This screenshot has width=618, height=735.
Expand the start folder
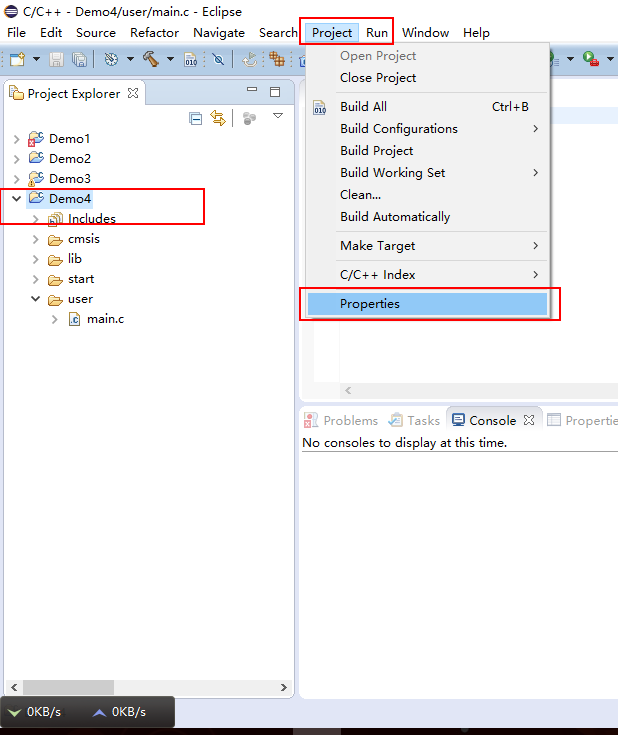(36, 279)
